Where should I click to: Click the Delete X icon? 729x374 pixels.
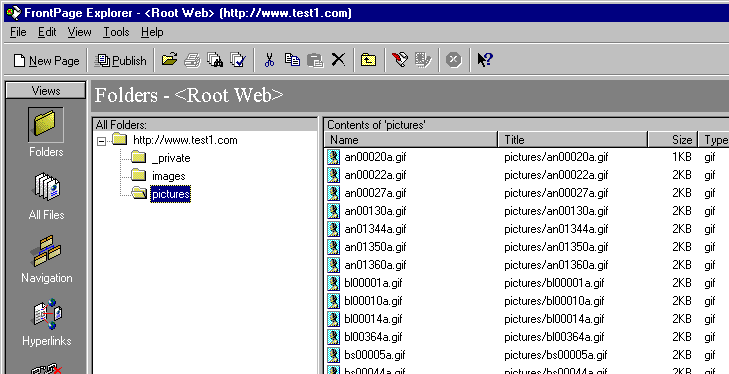(338, 60)
